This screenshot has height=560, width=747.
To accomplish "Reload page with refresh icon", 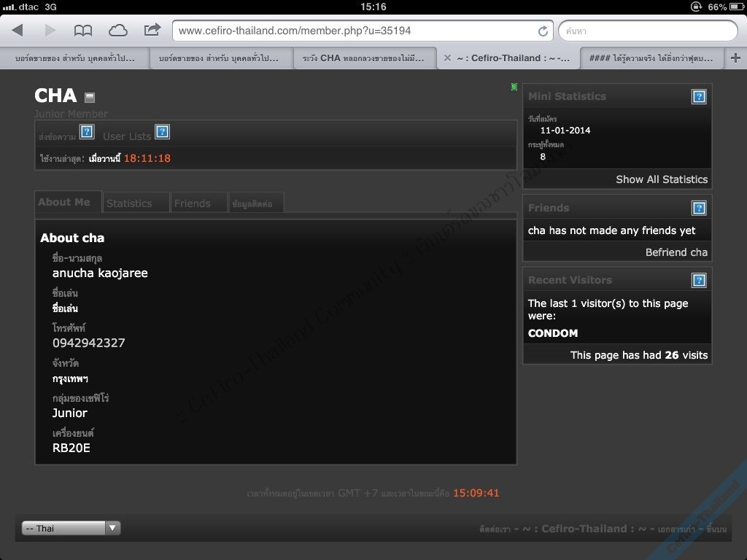I will [543, 31].
